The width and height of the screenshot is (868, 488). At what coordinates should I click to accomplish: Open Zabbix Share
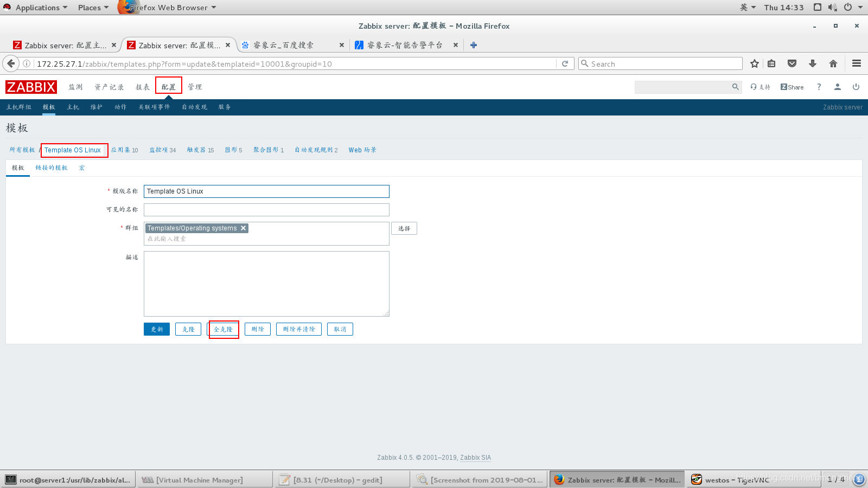792,87
